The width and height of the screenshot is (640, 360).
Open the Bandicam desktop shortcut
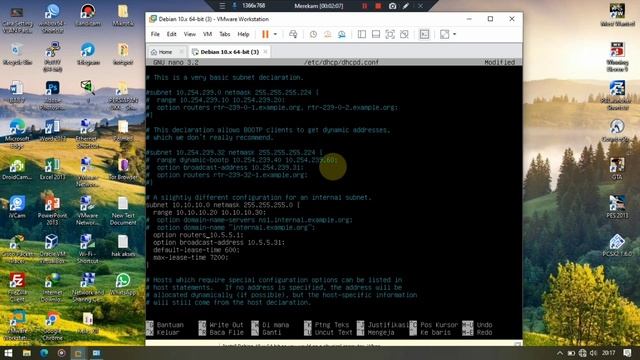pos(88,16)
